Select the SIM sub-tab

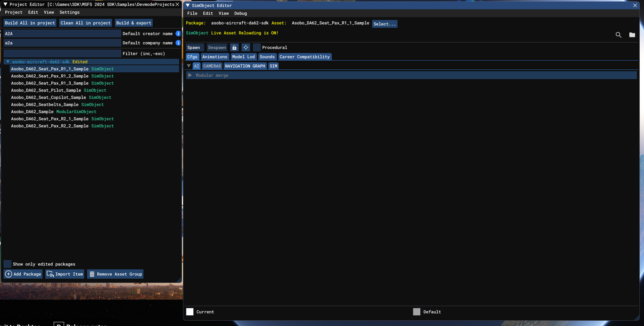tap(274, 66)
